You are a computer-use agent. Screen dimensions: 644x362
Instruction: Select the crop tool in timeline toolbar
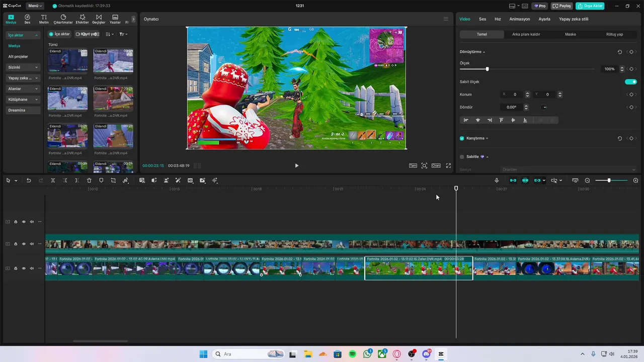(x=113, y=180)
